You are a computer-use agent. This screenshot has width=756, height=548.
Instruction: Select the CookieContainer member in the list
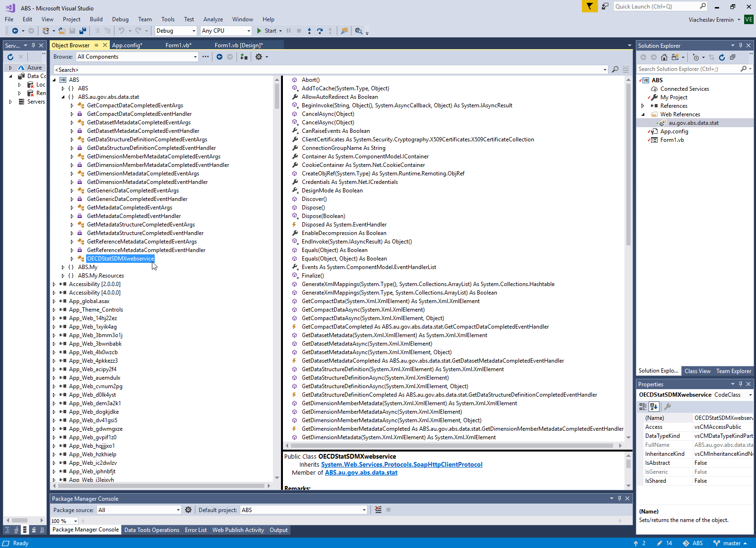click(x=363, y=165)
